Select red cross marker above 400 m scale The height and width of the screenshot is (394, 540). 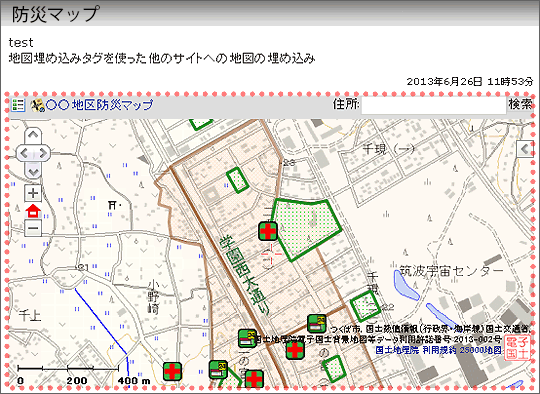coord(172,372)
